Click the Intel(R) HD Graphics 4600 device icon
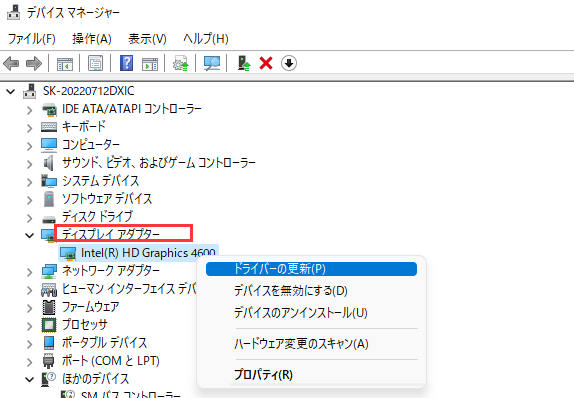This screenshot has width=574, height=398. (68, 253)
